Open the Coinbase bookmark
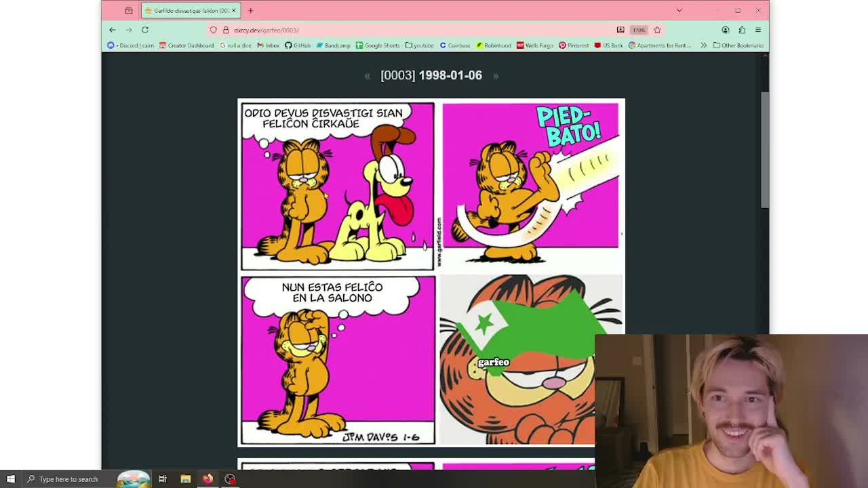The height and width of the screenshot is (488, 868). pos(455,45)
